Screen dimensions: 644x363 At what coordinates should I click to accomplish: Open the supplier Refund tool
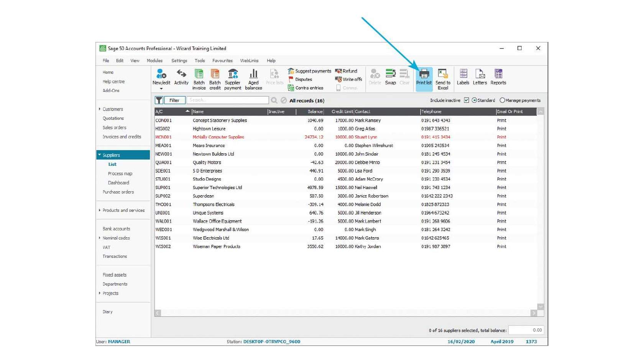click(346, 71)
